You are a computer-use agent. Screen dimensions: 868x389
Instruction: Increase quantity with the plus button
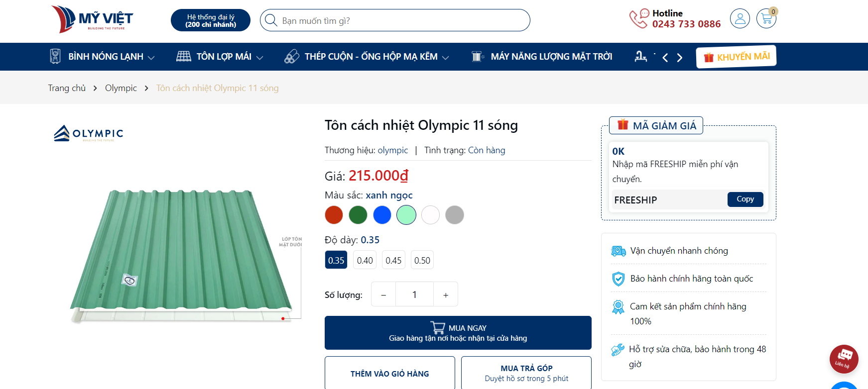tap(446, 295)
